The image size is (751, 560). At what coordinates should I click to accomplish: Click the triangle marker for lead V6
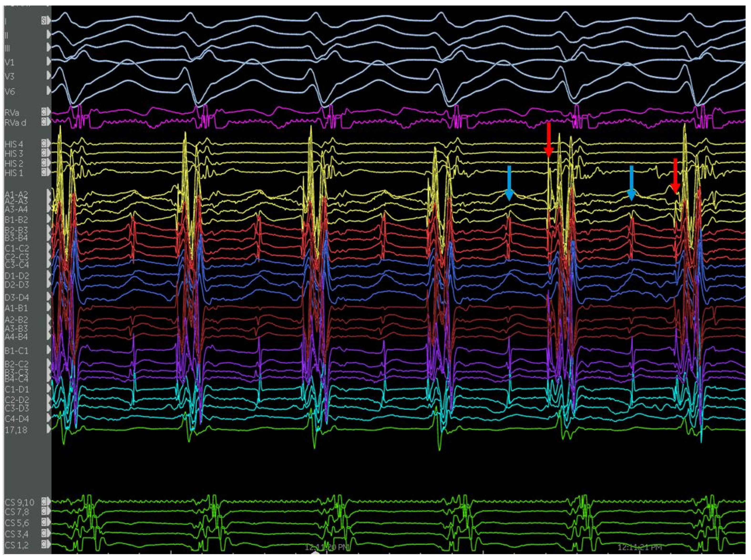click(x=49, y=91)
